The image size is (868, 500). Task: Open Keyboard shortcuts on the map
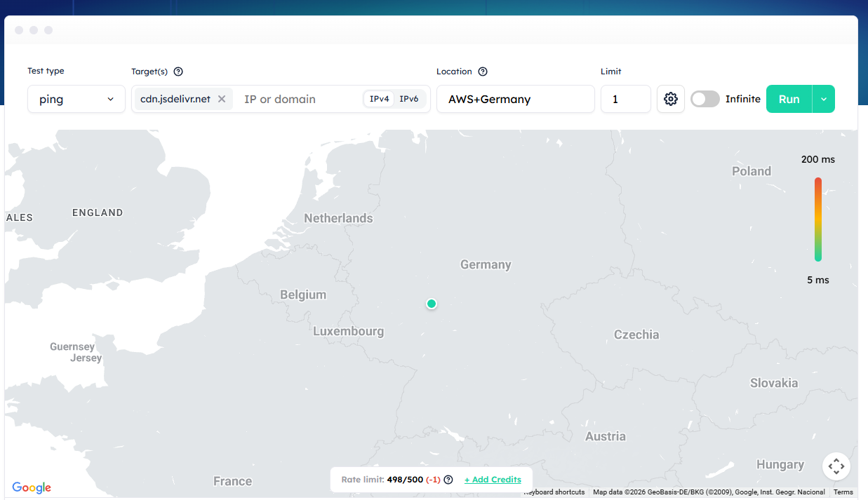click(x=554, y=492)
